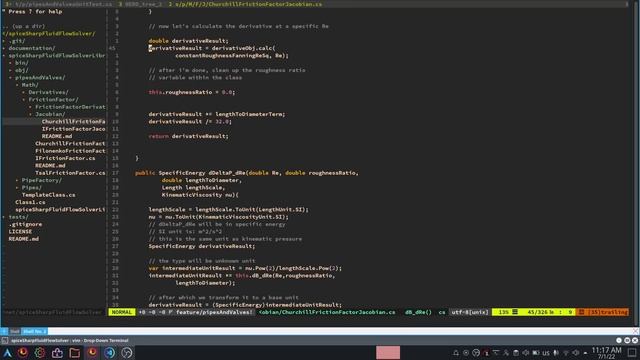The height and width of the screenshot is (360, 640).
Task: Open Class1.cs in the tree
Action: 30,202
